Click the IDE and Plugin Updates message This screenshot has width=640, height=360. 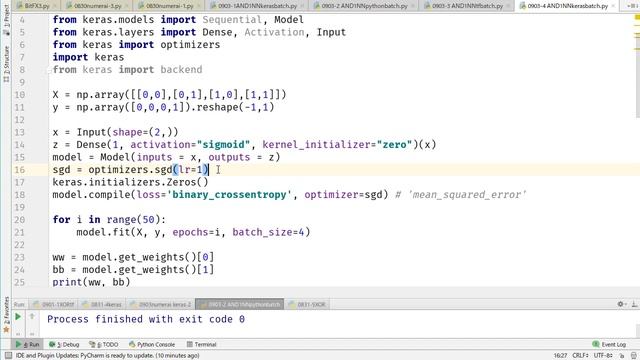[x=107, y=356]
